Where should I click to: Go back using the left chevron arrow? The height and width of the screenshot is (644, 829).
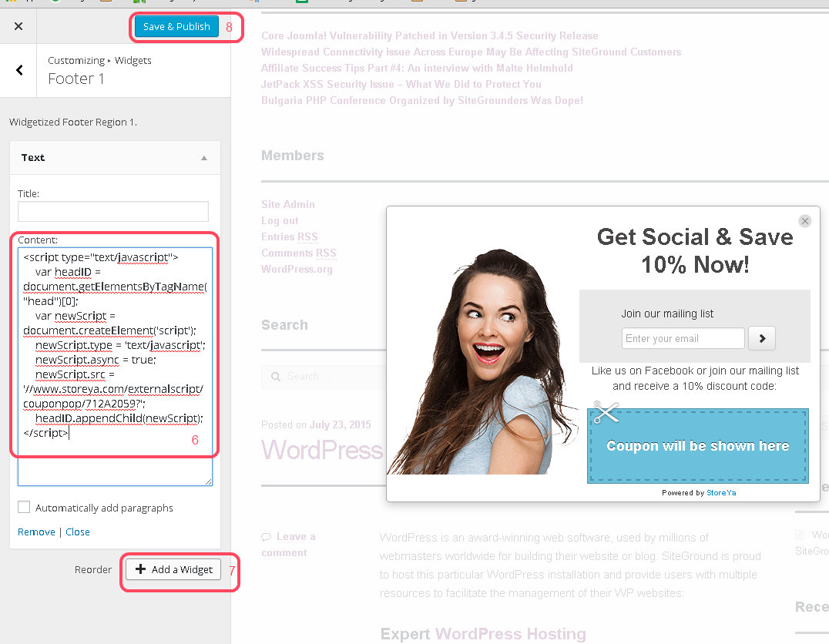coord(19,70)
